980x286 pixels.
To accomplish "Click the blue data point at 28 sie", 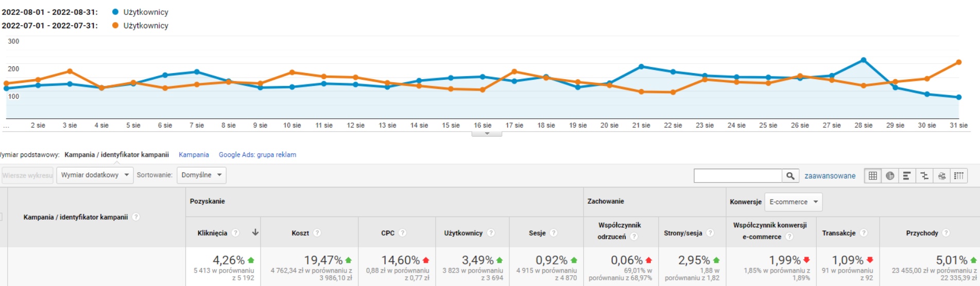I will click(864, 60).
